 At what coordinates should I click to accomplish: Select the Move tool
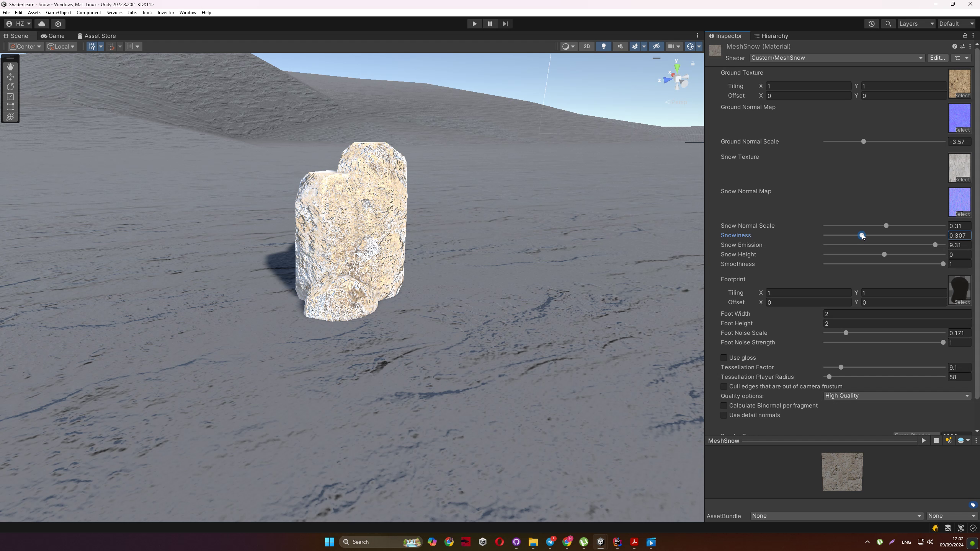point(10,77)
